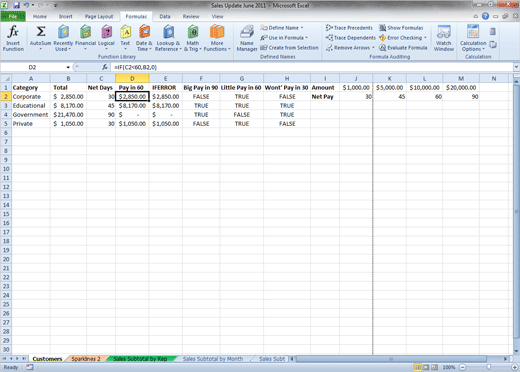This screenshot has width=520, height=372.
Task: Click the zoom out minus button
Action: click(x=463, y=367)
